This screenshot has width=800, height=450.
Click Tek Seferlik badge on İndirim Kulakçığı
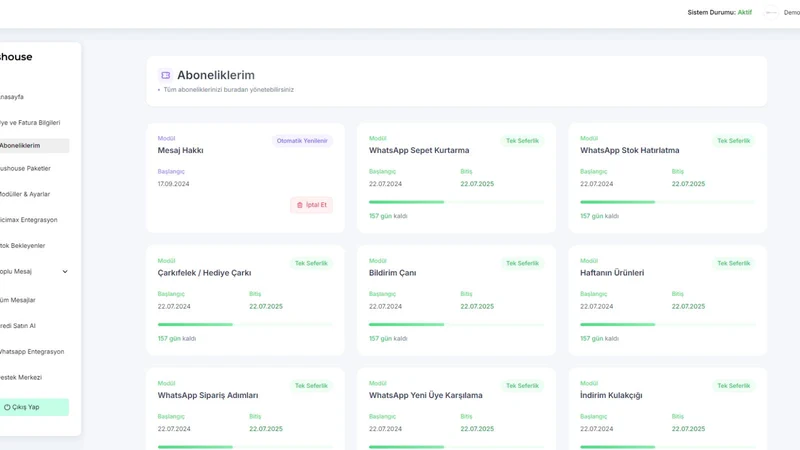tap(733, 386)
